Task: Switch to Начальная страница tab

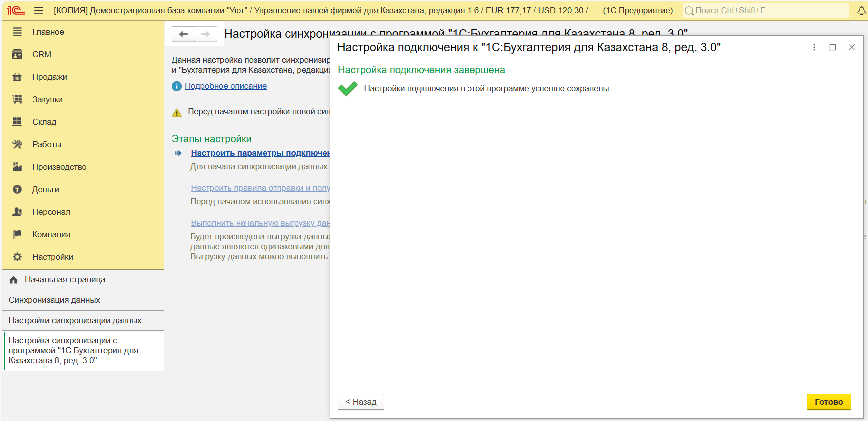Action: coord(65,280)
